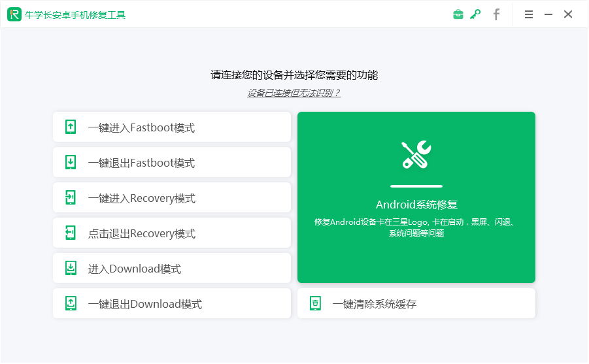The height and width of the screenshot is (364, 589).
Task: Select 一键清除系统缓存 button
Action: [416, 303]
